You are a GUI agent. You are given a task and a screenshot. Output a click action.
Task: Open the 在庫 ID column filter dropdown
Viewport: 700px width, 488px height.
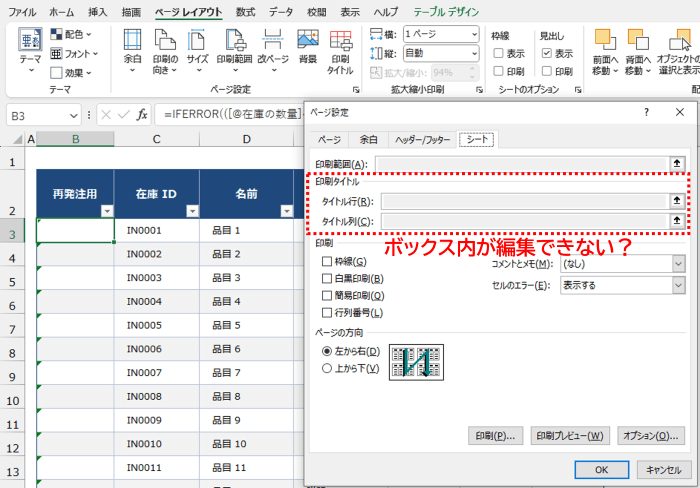coord(192,211)
